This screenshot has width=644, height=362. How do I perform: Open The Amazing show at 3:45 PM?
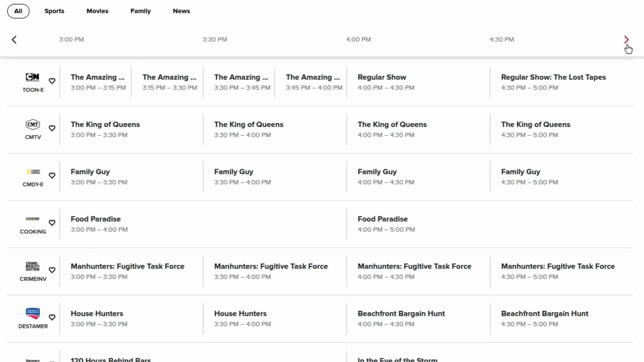tap(311, 82)
